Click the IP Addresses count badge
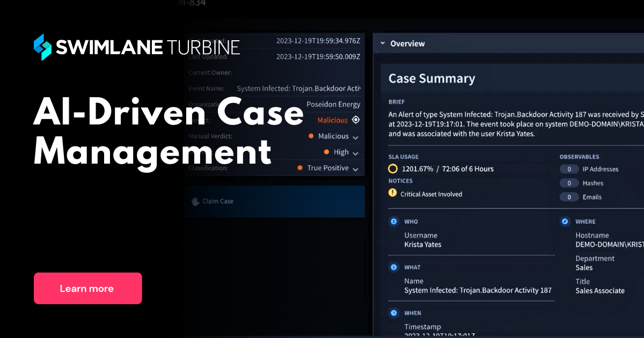 point(569,169)
